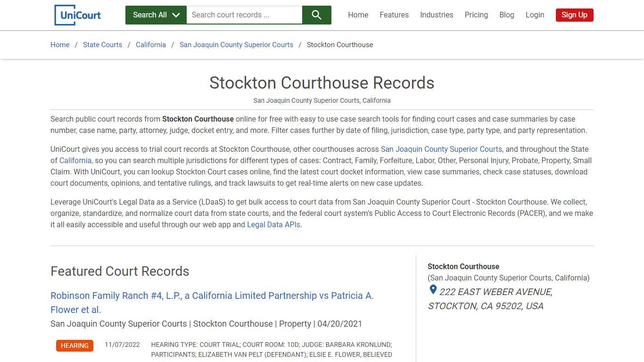The width and height of the screenshot is (644, 362).
Task: Click the magnifying glass search button
Action: [317, 15]
